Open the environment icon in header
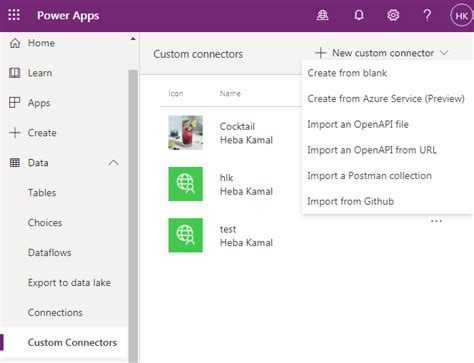 pos(322,15)
